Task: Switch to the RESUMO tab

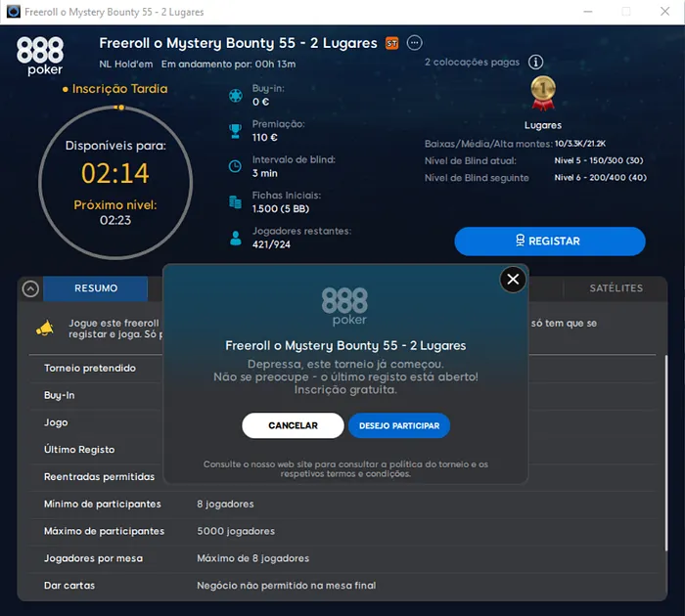Action: pyautogui.click(x=96, y=288)
